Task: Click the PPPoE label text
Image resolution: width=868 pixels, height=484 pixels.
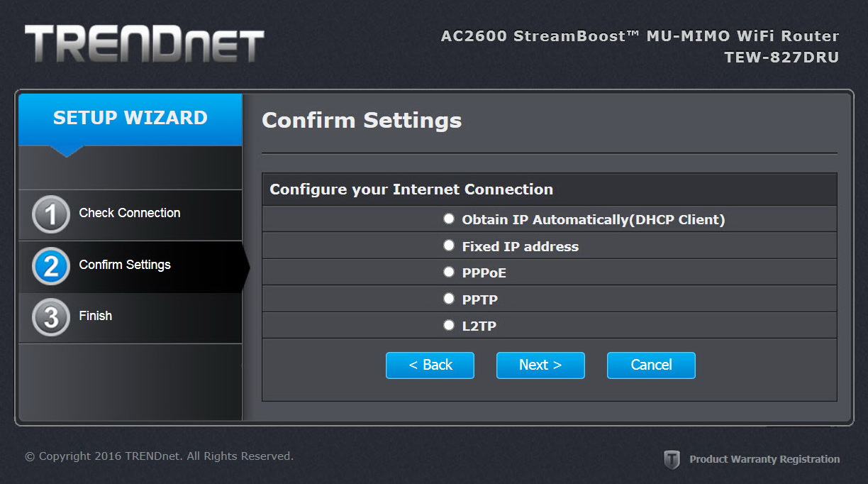Action: point(484,273)
